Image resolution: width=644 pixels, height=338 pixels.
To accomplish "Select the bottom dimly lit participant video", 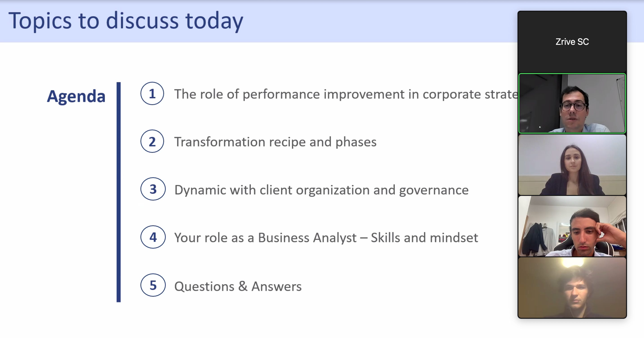I will tap(572, 288).
